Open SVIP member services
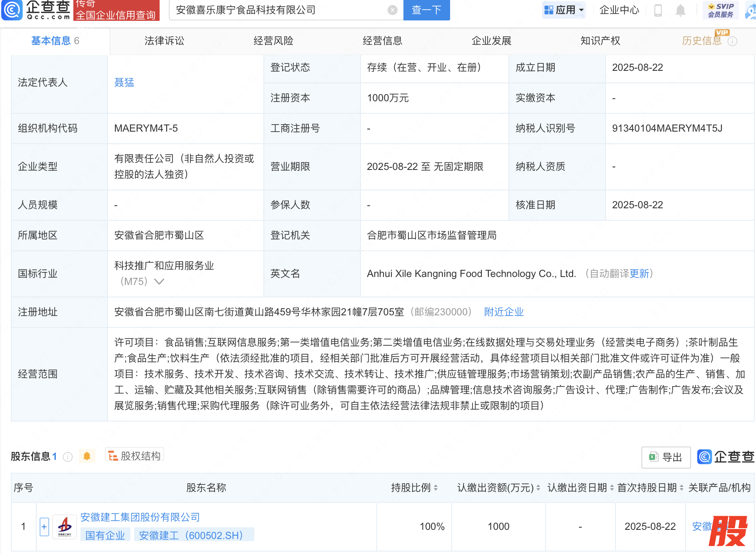The width and height of the screenshot is (756, 554). tap(721, 10)
